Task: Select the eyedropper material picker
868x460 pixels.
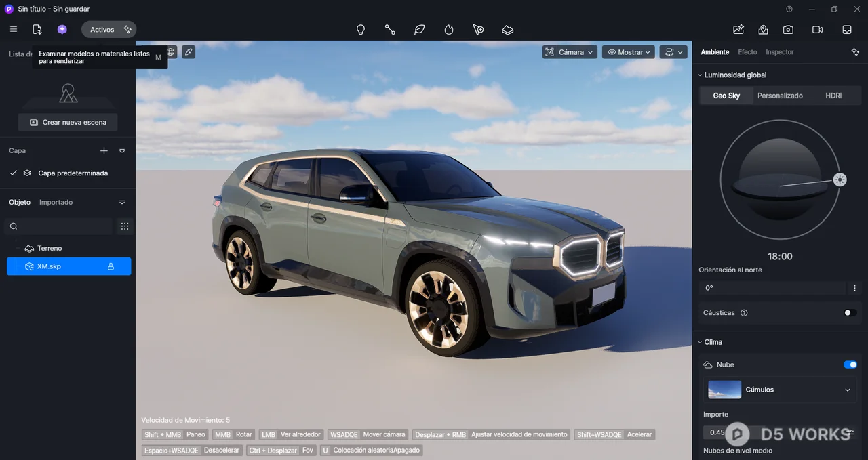Action: coord(189,51)
